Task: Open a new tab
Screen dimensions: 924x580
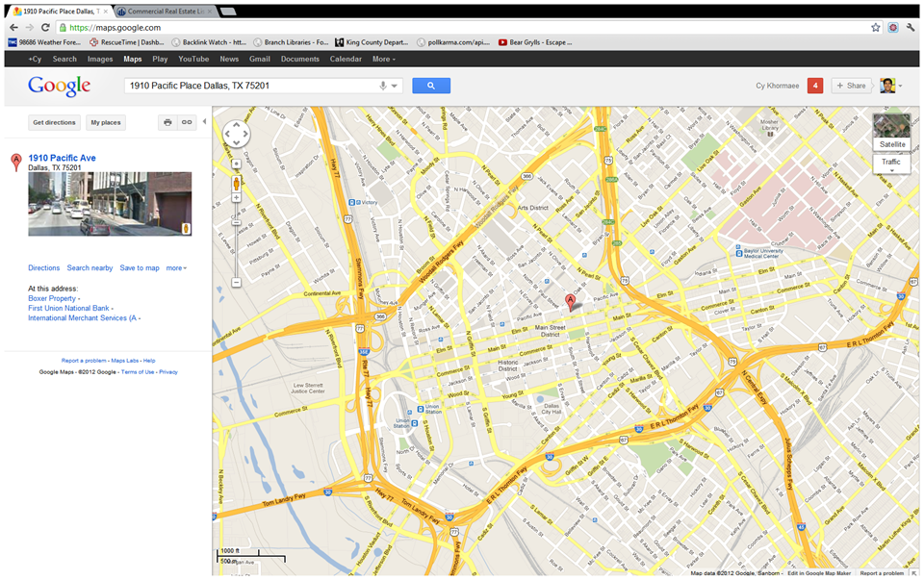Action: pyautogui.click(x=228, y=12)
